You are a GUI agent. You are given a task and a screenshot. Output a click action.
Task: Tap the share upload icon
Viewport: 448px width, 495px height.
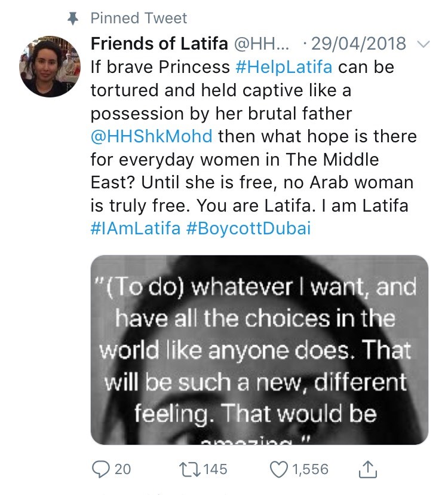367,469
